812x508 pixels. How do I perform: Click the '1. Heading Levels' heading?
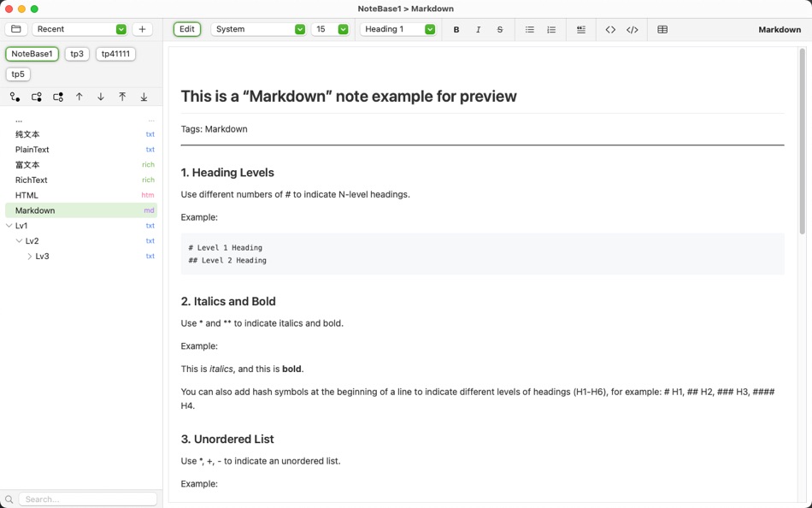[227, 173]
